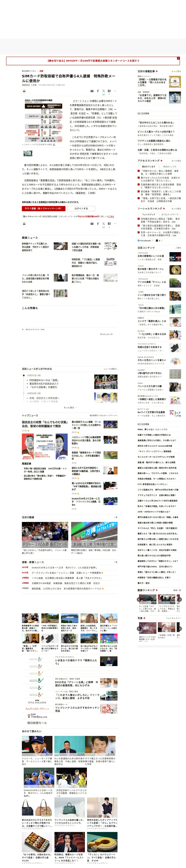
Task: Share article by mail using top envelope icon
Action: pos(92,91)
